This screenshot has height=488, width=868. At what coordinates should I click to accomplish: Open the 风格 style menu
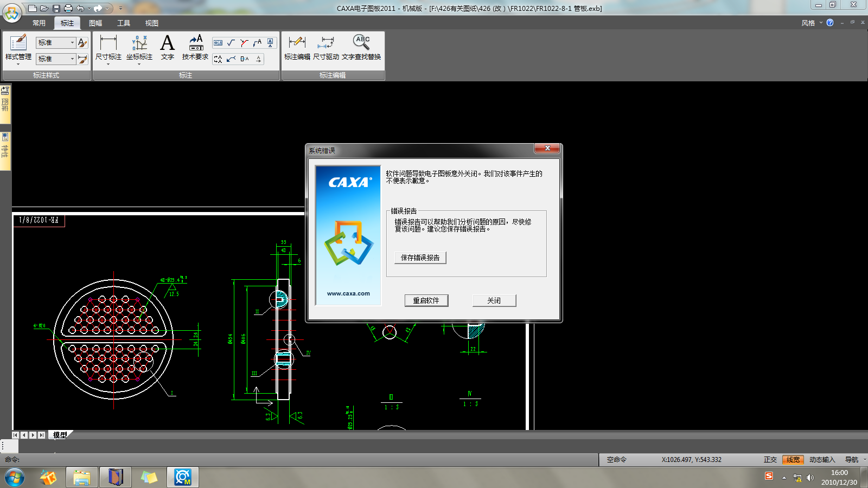(812, 23)
